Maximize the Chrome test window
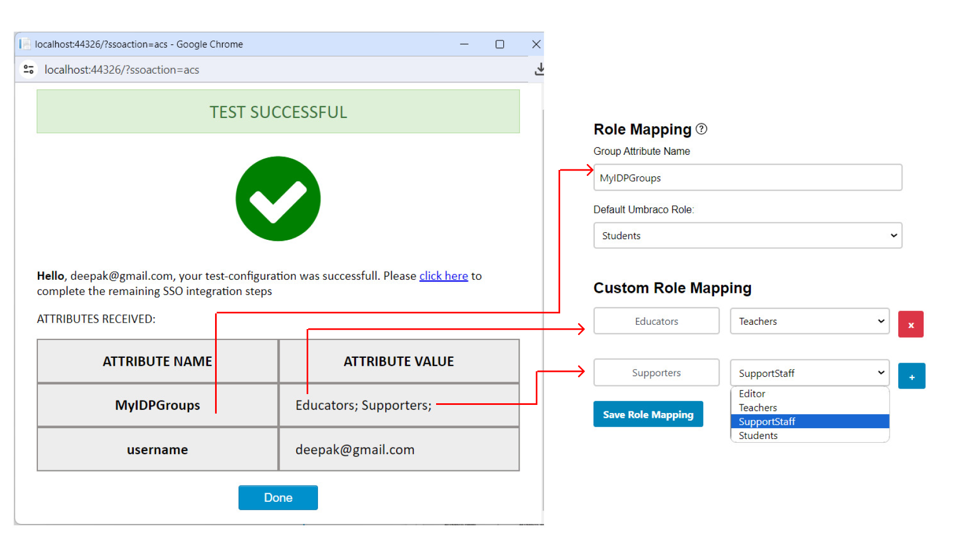 coord(500,44)
